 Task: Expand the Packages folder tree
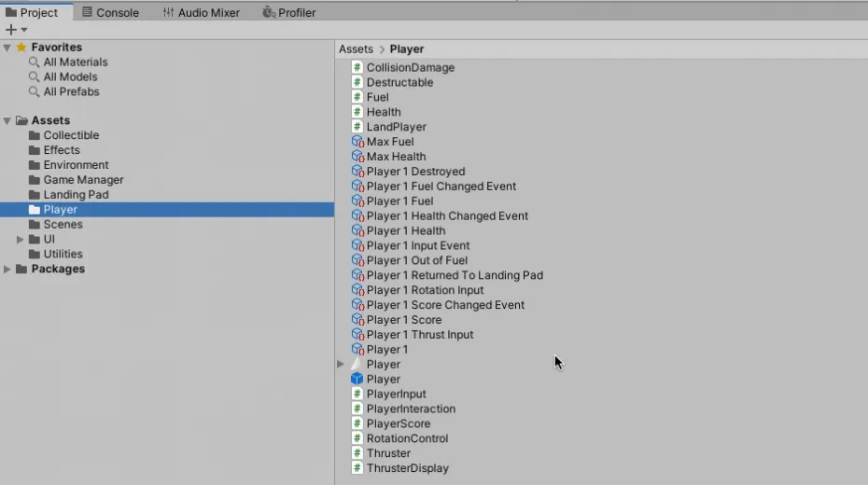coord(7,270)
